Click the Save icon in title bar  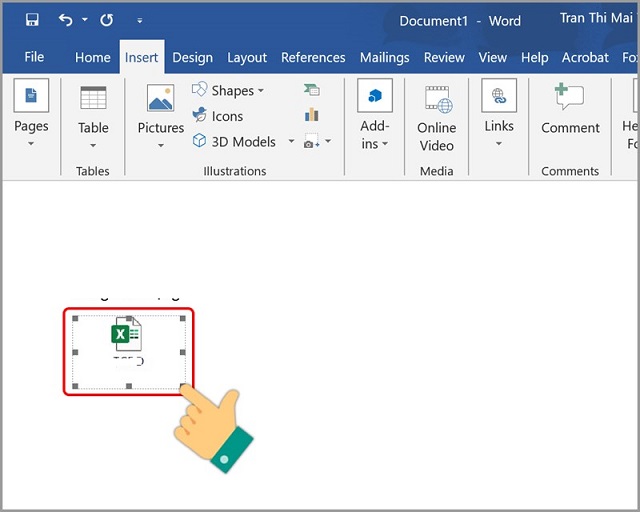[32, 20]
